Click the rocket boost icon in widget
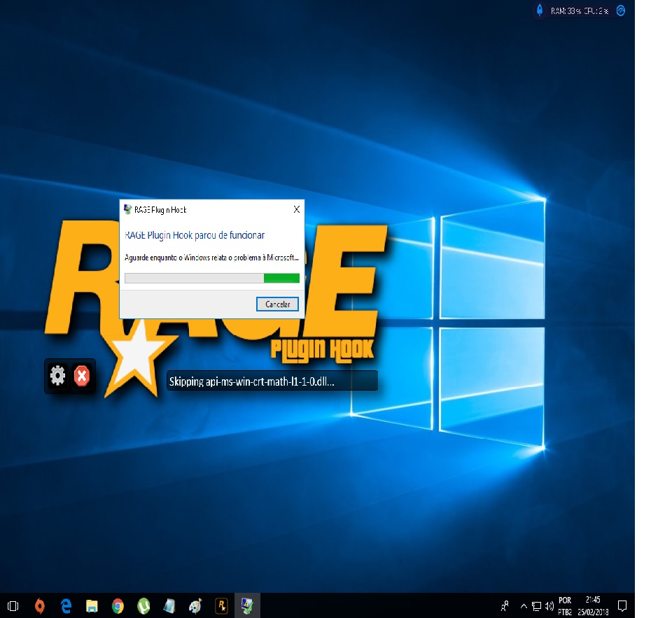The height and width of the screenshot is (618, 672). 539,10
